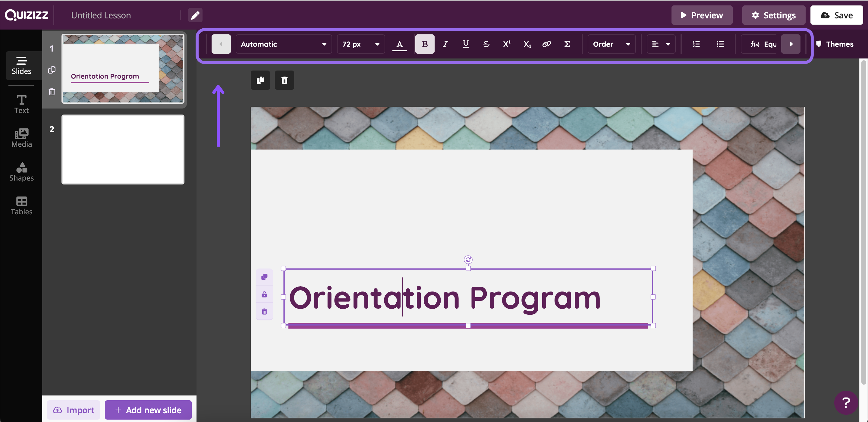868x422 pixels.
Task: Click the numbered list icon
Action: (x=696, y=44)
